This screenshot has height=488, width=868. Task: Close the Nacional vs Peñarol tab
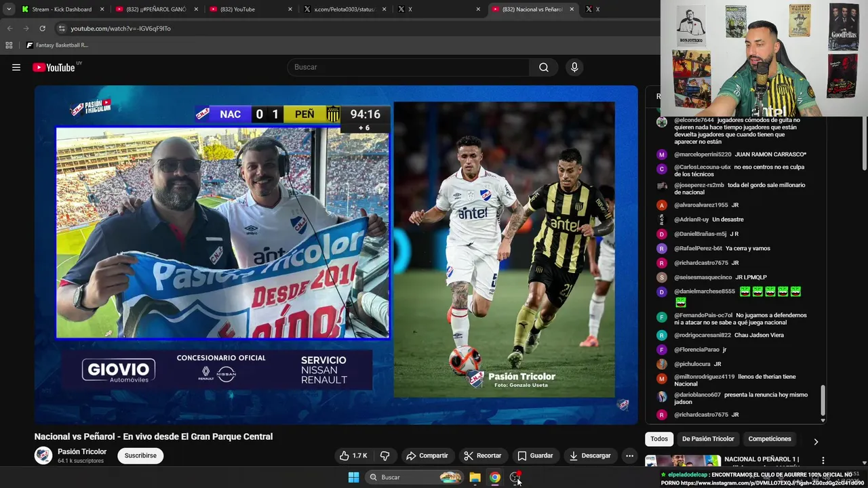[572, 9]
